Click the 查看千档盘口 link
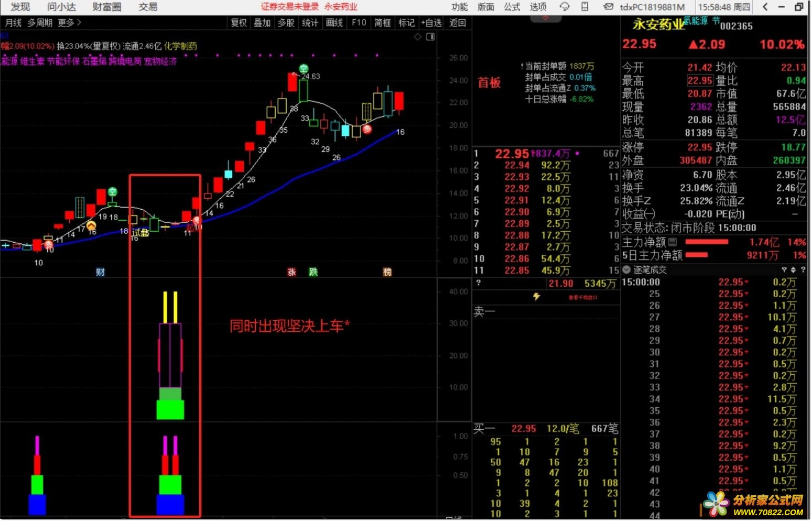 pyautogui.click(x=583, y=297)
